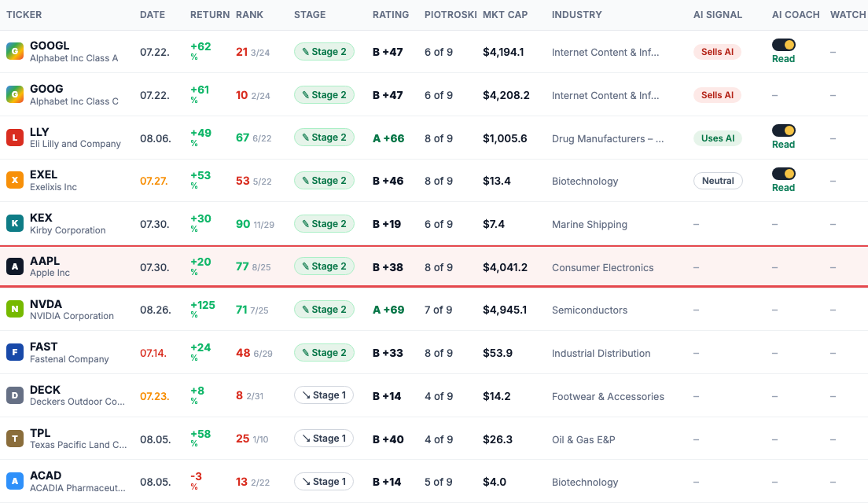Select the NVIDIA Corporation company name
The image size is (868, 503).
72,316
